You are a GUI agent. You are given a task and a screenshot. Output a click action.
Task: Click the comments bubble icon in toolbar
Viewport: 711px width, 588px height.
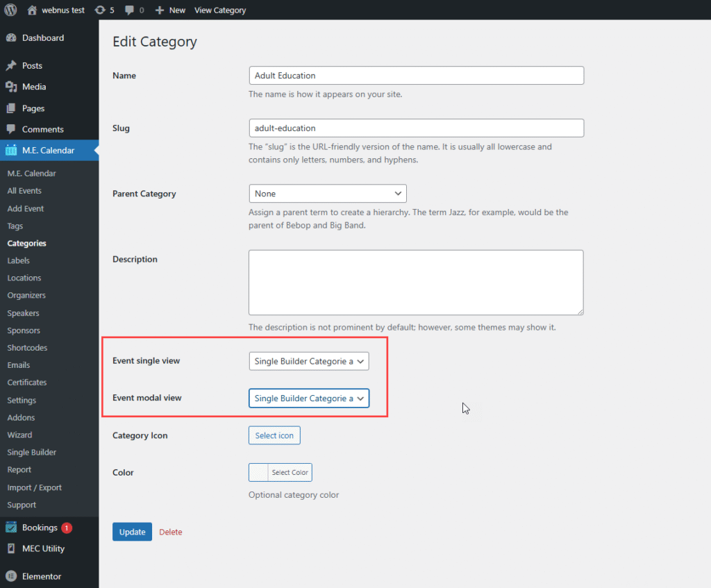click(129, 10)
